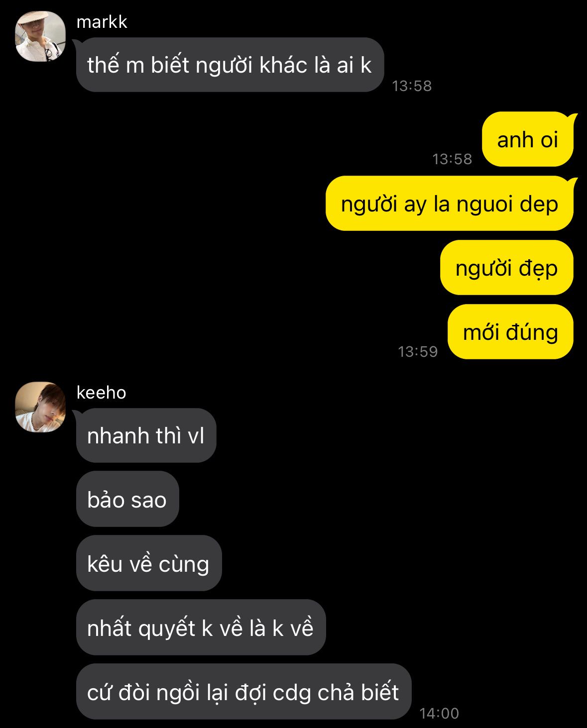Open markk's profile avatar
This screenshot has height=728, width=587.
(x=41, y=36)
